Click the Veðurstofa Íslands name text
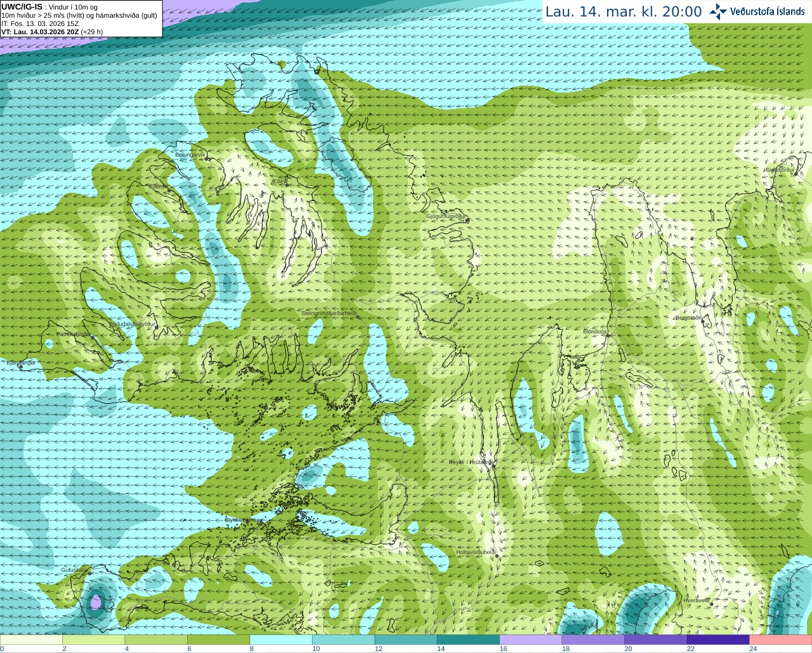This screenshot has height=653, width=812. 768,11
